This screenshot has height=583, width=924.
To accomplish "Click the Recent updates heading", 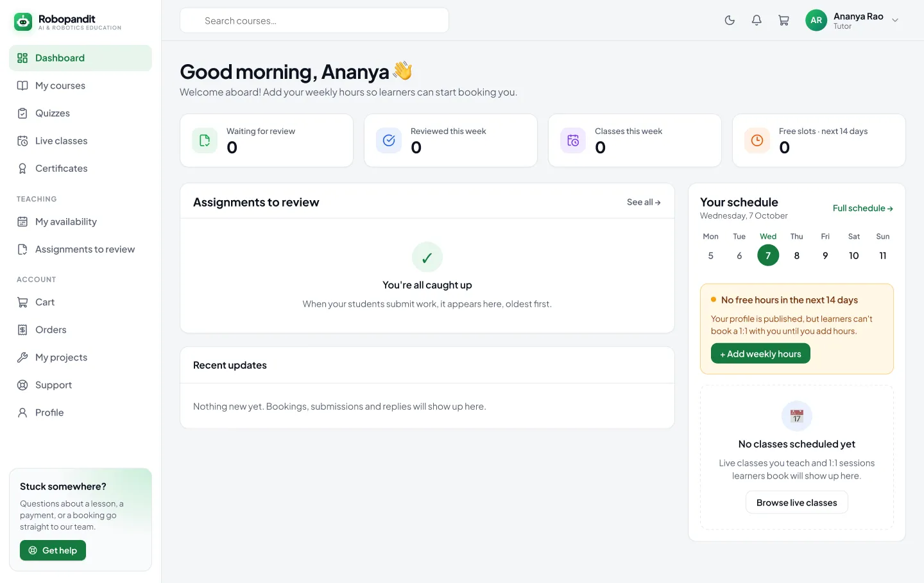I will point(230,365).
